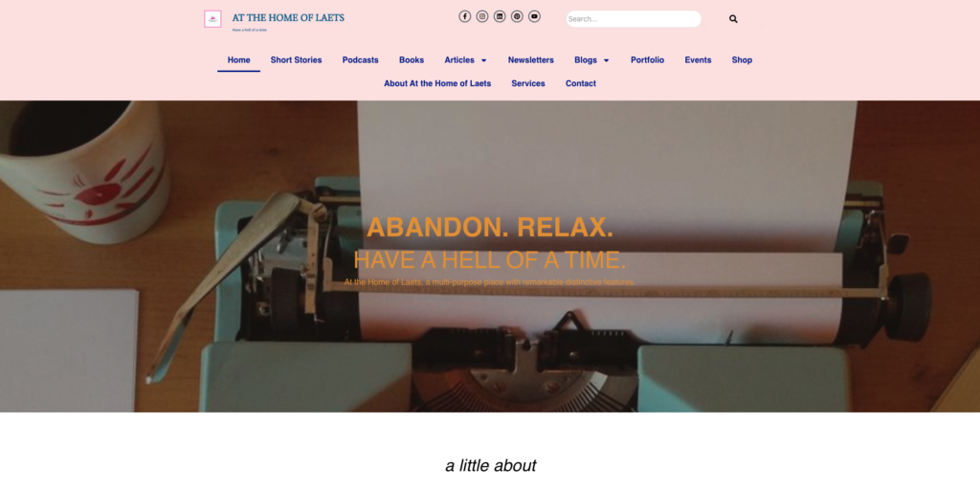
Task: Open the Facebook social icon
Action: 464,16
